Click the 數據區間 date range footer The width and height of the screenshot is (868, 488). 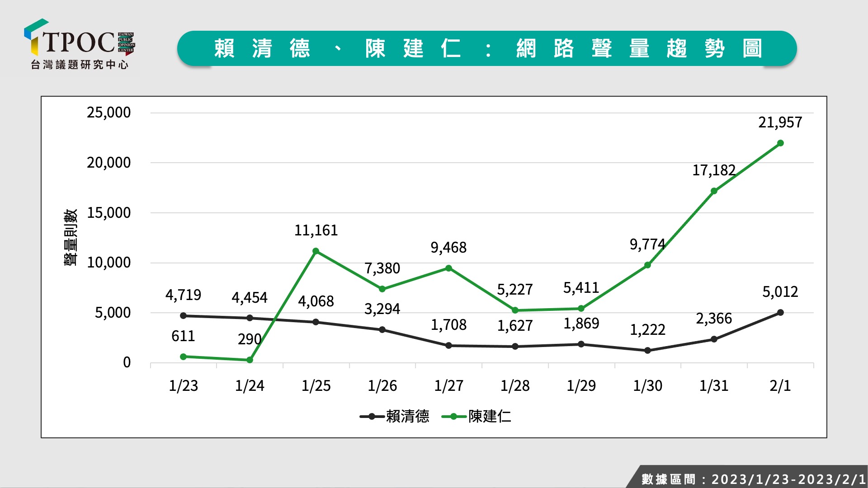(x=753, y=479)
